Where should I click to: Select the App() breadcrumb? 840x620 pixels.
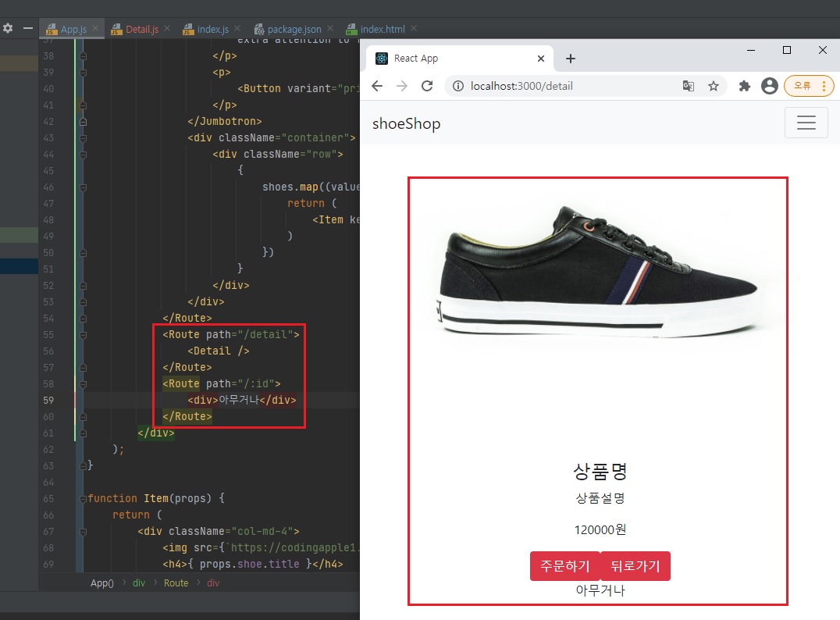101,583
